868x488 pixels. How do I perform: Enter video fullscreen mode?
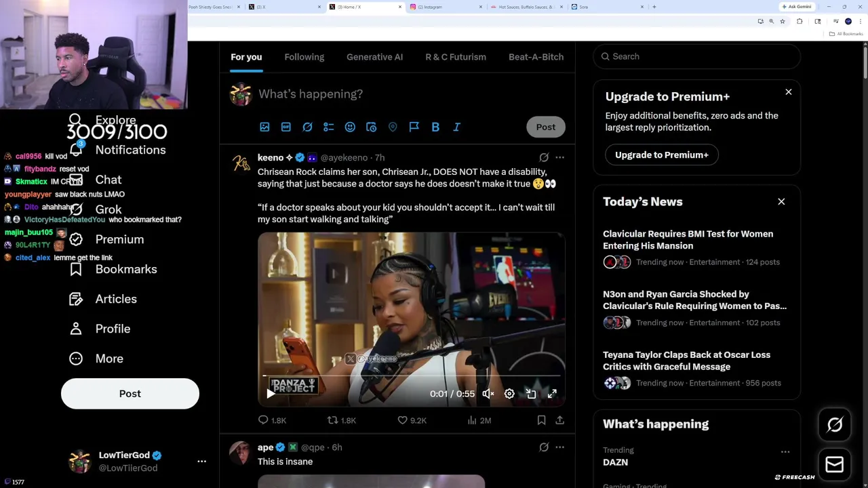(x=552, y=394)
